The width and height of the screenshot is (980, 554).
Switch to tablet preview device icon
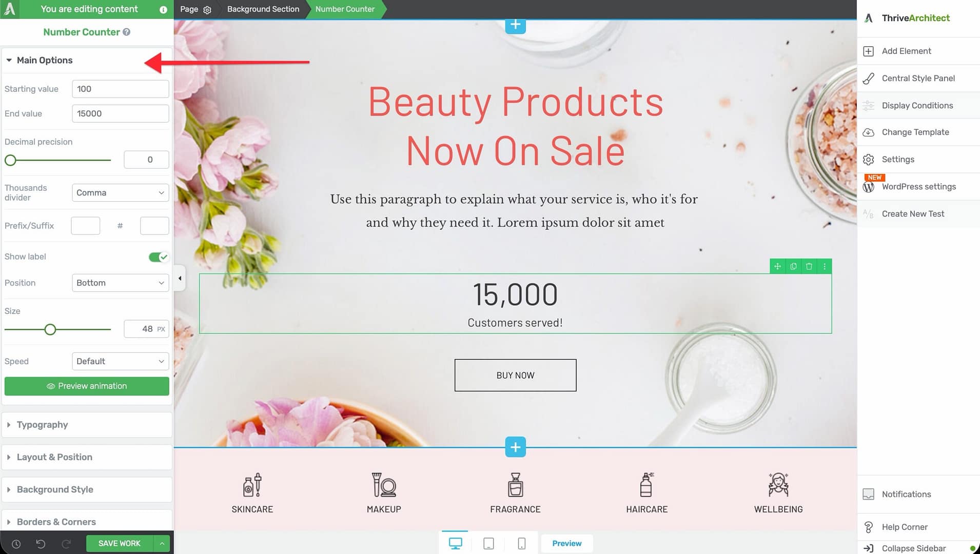tap(488, 543)
